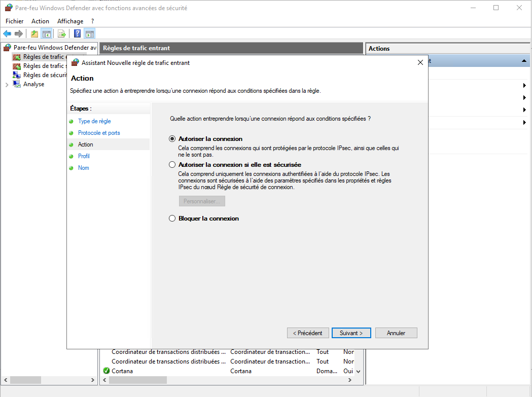Select Analyse in the tree
This screenshot has height=397, width=532.
(x=33, y=84)
